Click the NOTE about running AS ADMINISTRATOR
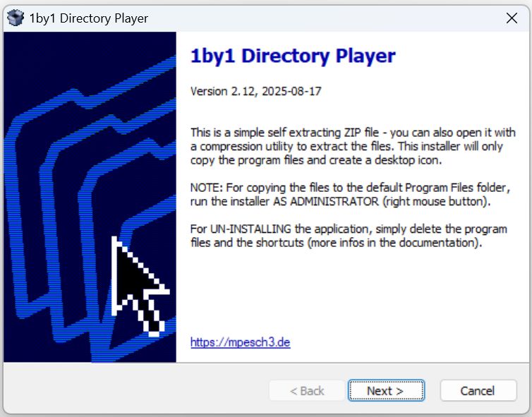The height and width of the screenshot is (417, 532). [350, 195]
